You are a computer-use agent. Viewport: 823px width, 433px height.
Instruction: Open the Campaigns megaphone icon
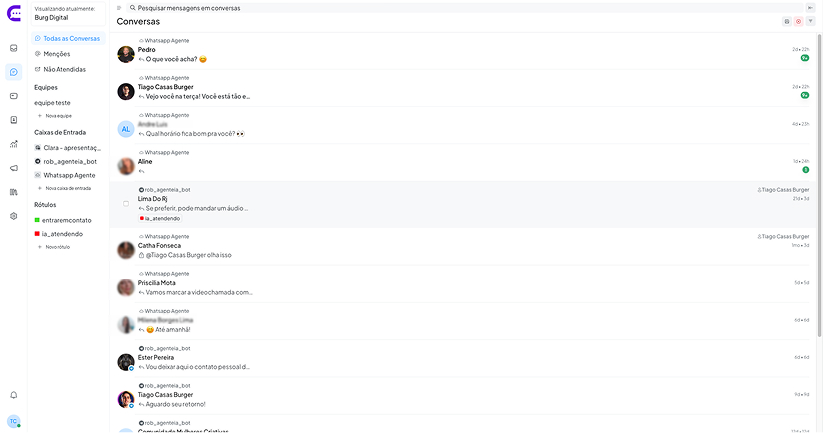14,168
